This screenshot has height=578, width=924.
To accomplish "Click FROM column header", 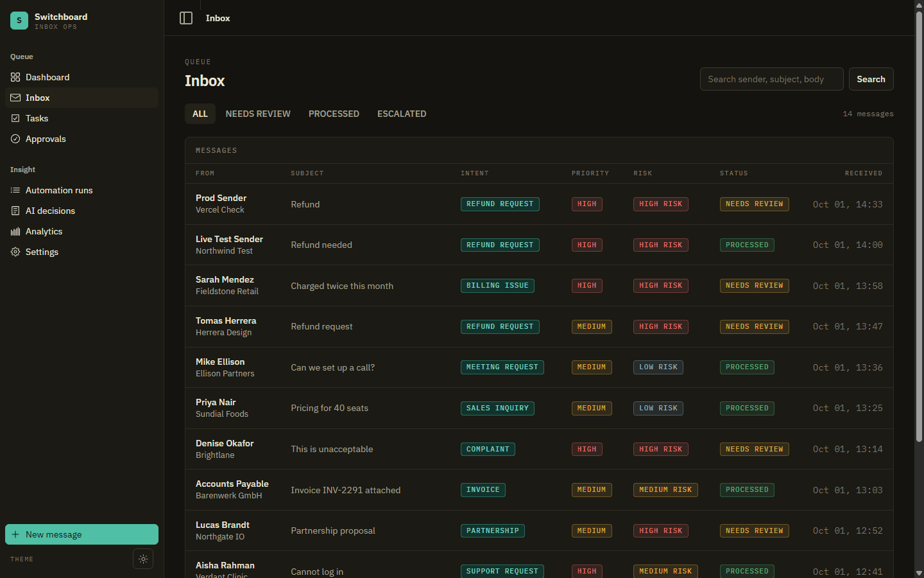I will coord(205,173).
